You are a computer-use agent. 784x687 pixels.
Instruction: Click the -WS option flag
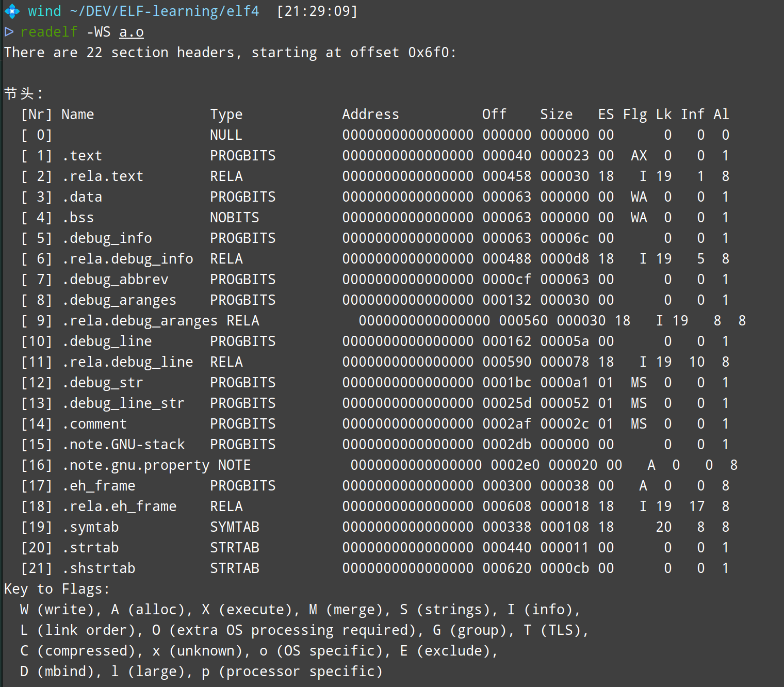pos(99,32)
